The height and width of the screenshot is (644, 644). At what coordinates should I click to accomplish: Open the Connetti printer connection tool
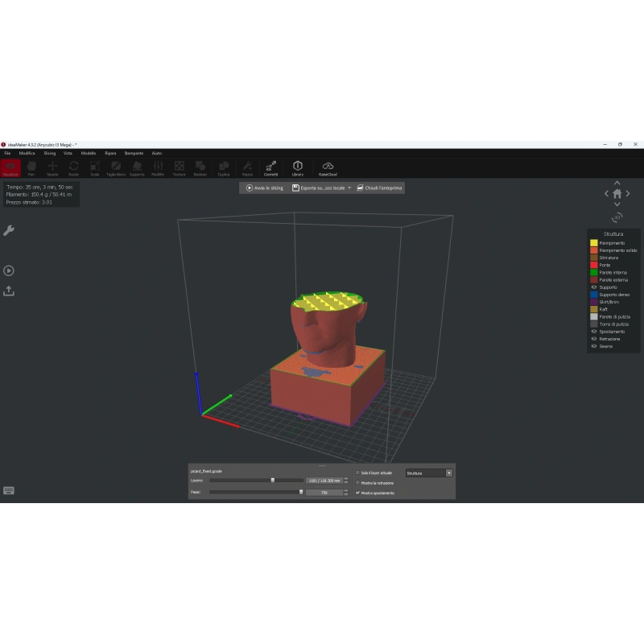(270, 168)
